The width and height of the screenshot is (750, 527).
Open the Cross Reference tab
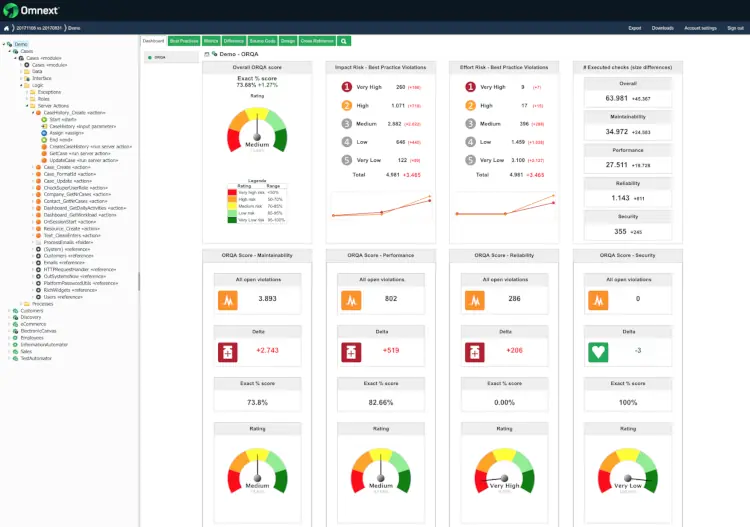(316, 41)
